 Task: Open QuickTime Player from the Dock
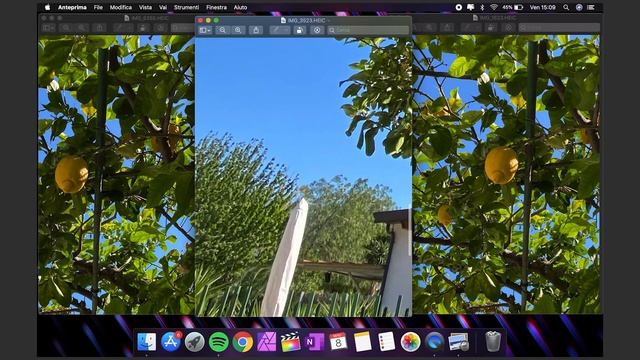tap(434, 342)
